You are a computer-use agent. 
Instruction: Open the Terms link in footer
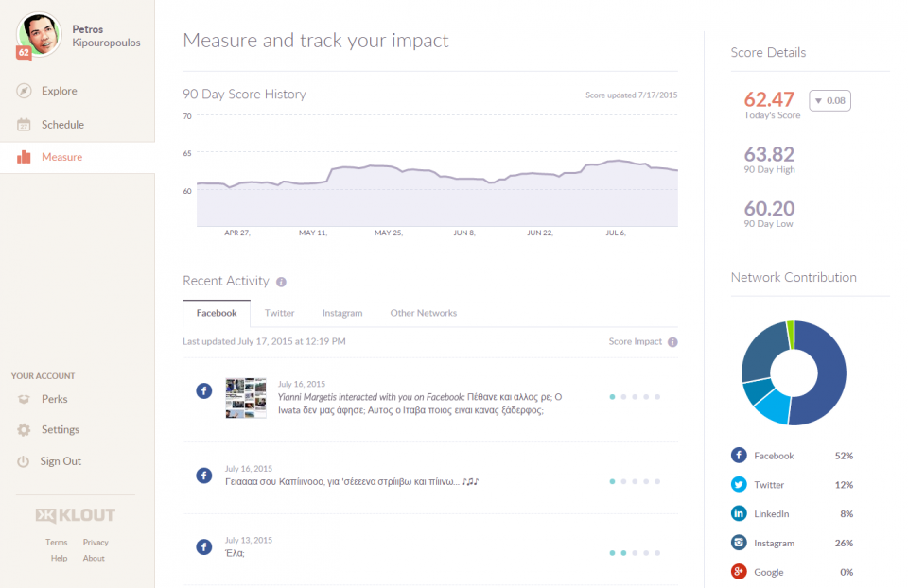[57, 543]
